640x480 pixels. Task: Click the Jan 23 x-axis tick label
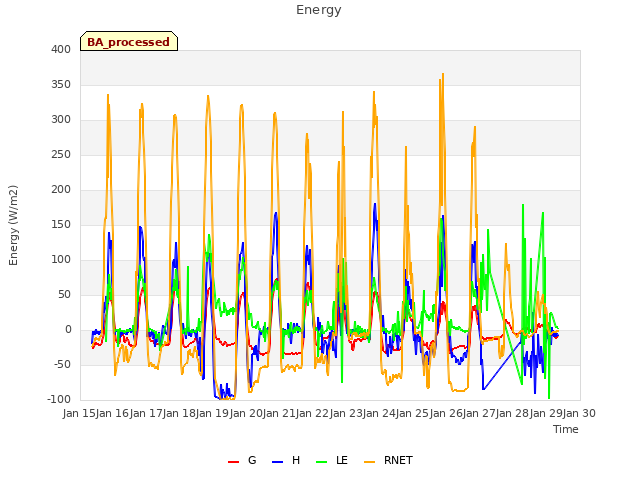(x=346, y=413)
